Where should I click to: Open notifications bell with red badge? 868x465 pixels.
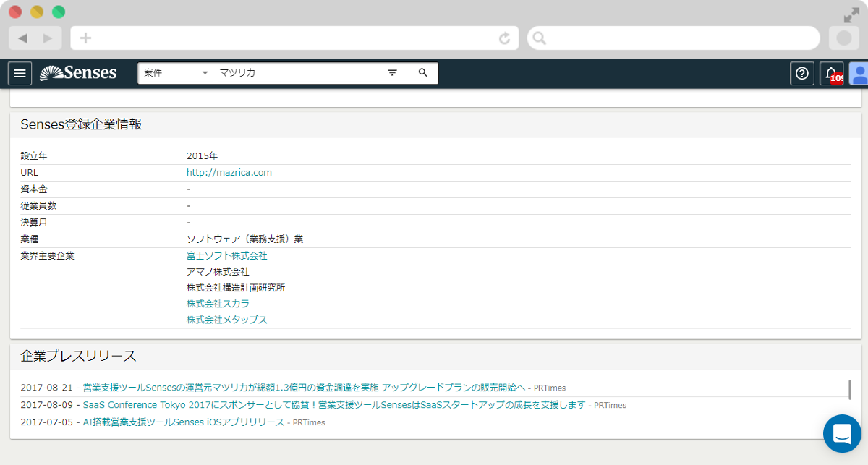tap(832, 73)
